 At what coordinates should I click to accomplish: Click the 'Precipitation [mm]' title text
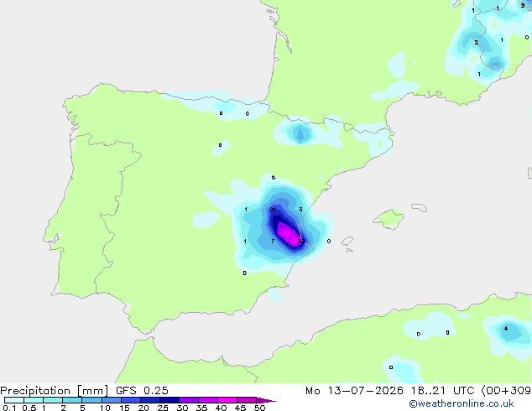click(x=55, y=391)
